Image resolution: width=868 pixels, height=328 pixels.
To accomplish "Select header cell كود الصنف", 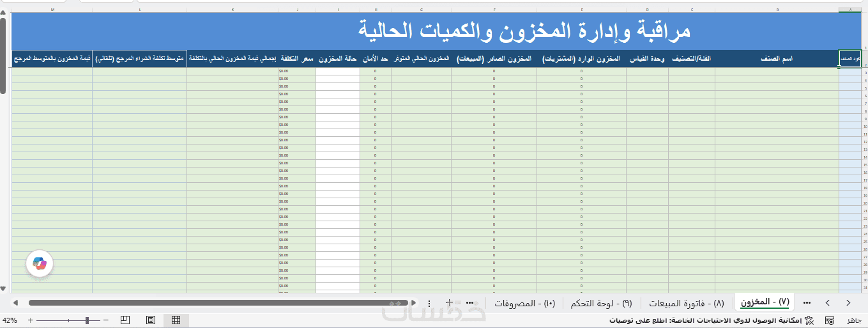I will 849,58.
